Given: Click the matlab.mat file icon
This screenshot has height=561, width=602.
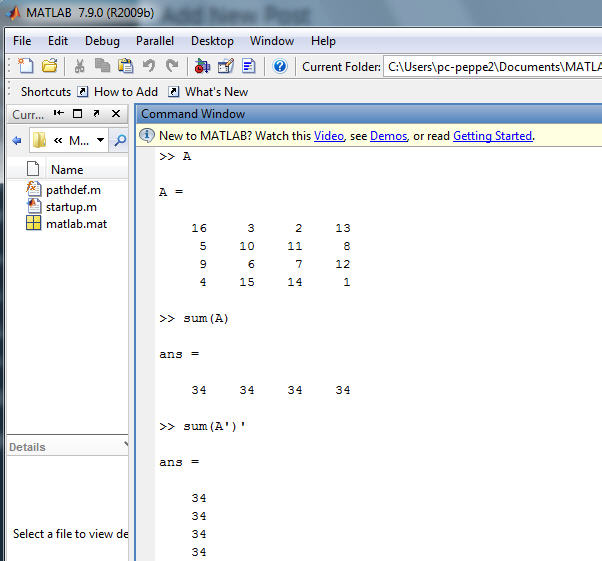Looking at the screenshot, I should coord(33,223).
